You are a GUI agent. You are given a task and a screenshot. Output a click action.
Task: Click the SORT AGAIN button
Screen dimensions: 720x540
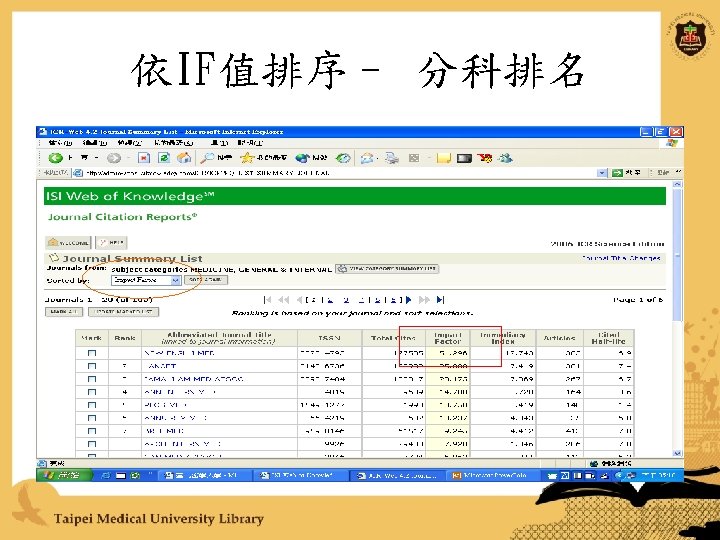coord(206,280)
